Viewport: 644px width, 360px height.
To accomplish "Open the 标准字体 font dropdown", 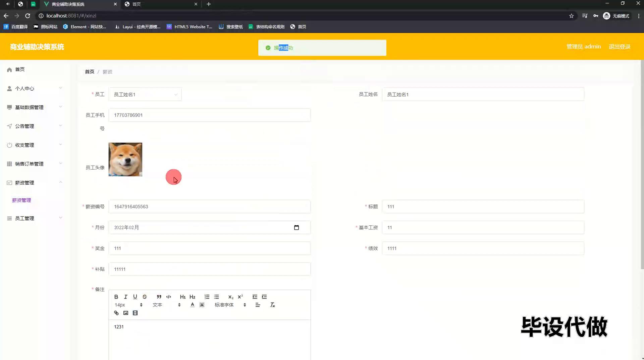I will 230,305.
